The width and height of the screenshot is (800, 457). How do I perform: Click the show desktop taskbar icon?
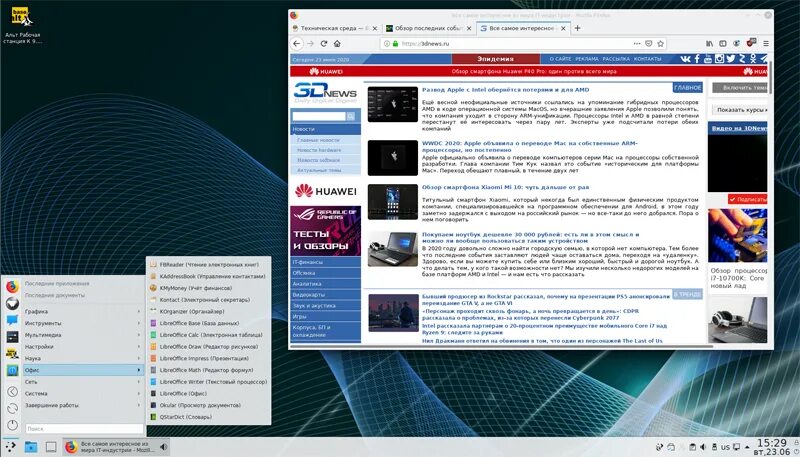pos(51,447)
